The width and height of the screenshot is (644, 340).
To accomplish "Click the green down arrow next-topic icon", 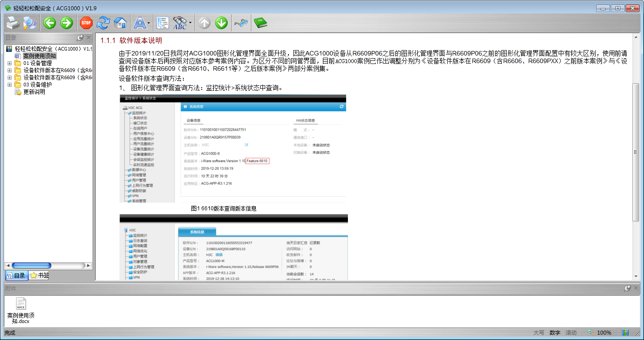I will (221, 22).
